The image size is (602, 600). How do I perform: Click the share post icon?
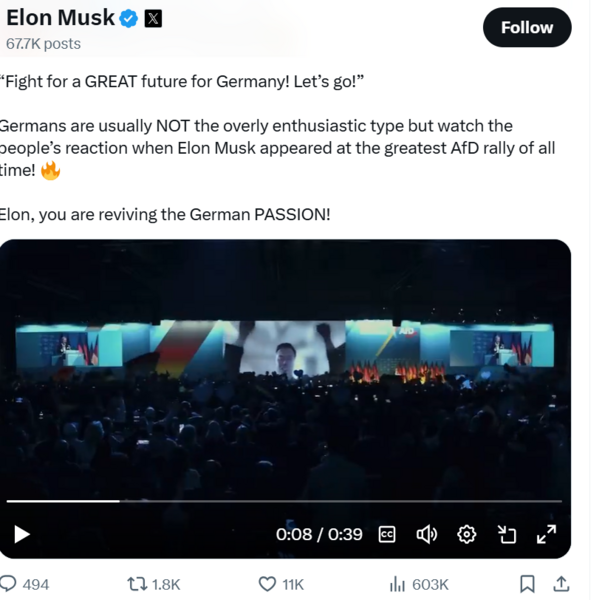[561, 584]
